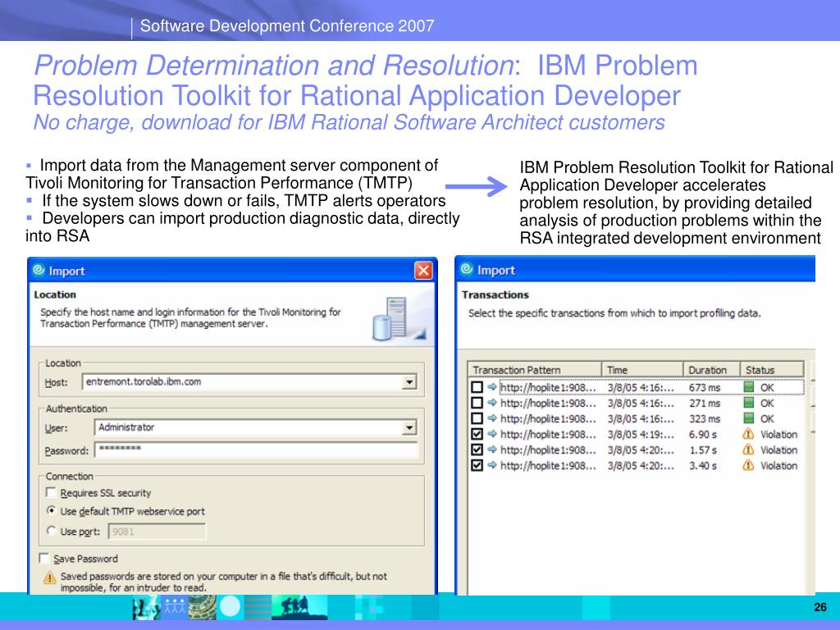Click the arrow icon in the 673 ms row
Viewport: 840px width, 630px height.
[x=492, y=387]
